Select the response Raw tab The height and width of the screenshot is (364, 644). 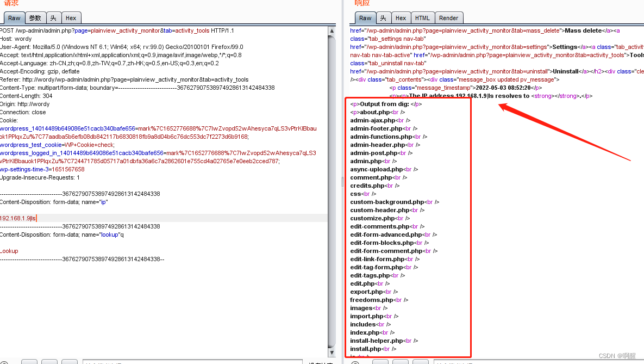point(365,18)
